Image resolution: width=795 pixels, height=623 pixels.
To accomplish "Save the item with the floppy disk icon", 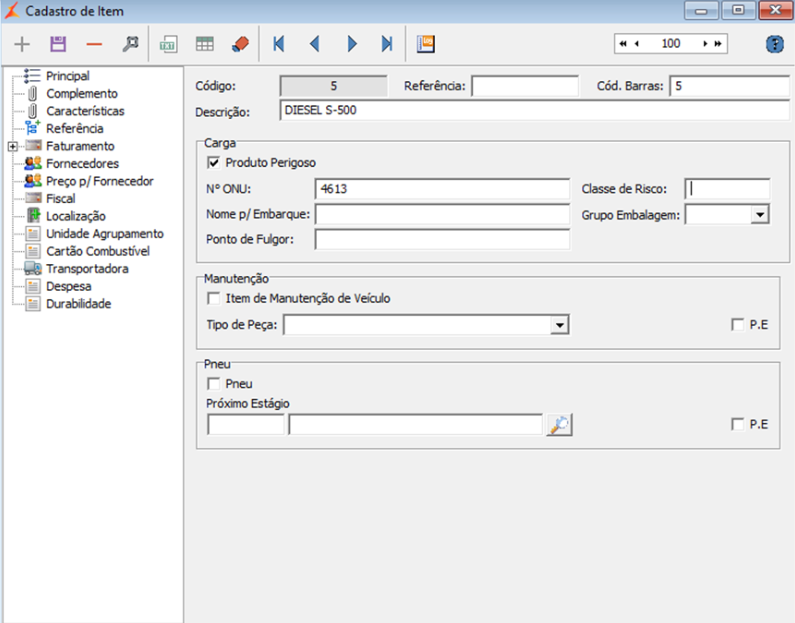I will click(58, 44).
